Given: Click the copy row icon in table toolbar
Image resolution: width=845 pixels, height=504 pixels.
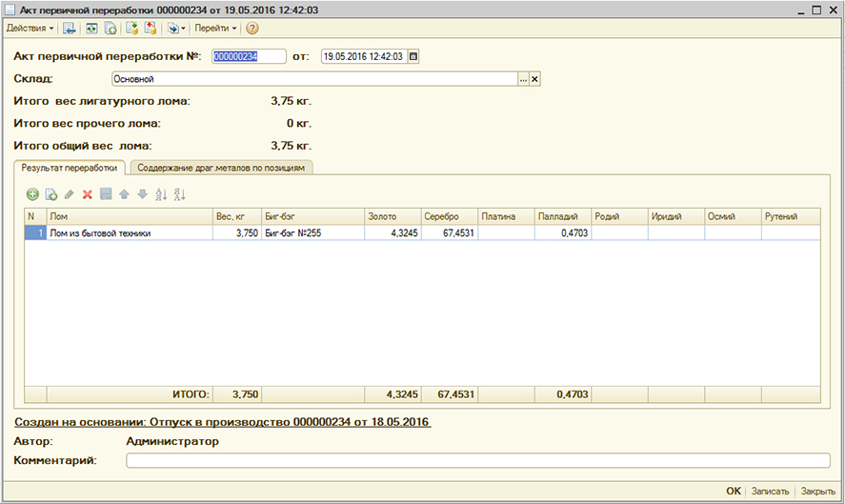Looking at the screenshot, I should point(51,194).
